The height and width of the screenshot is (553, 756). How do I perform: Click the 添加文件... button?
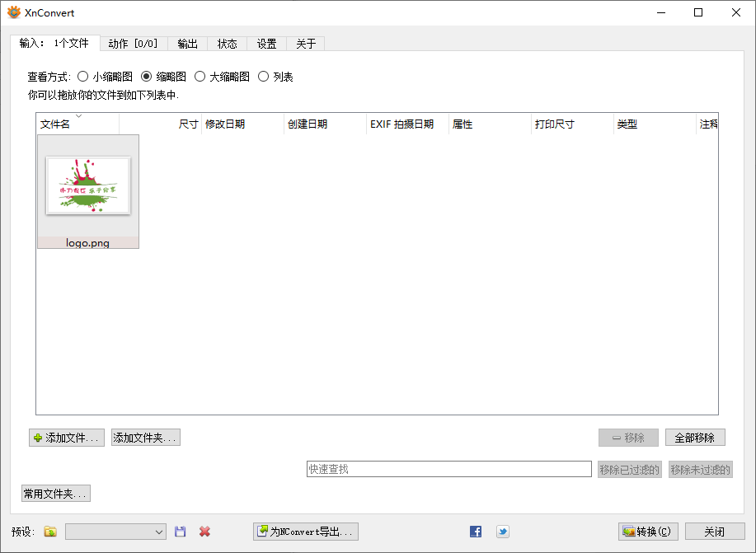click(x=67, y=438)
